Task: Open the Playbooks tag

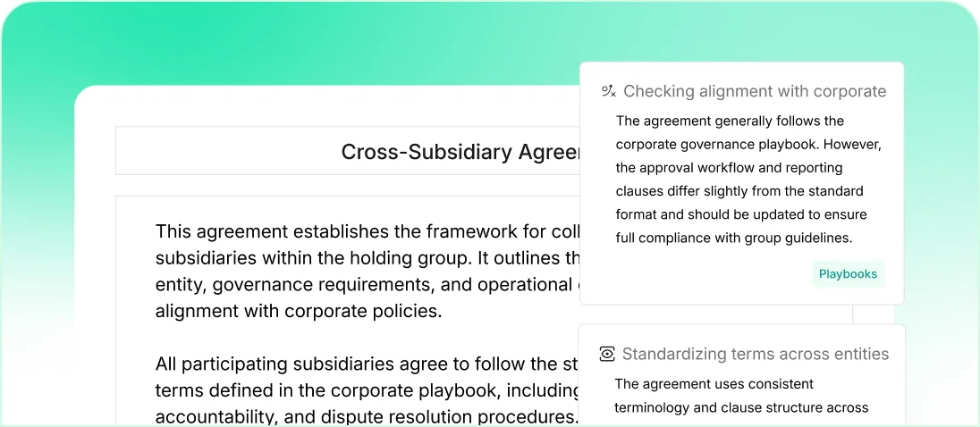Action: pos(848,274)
